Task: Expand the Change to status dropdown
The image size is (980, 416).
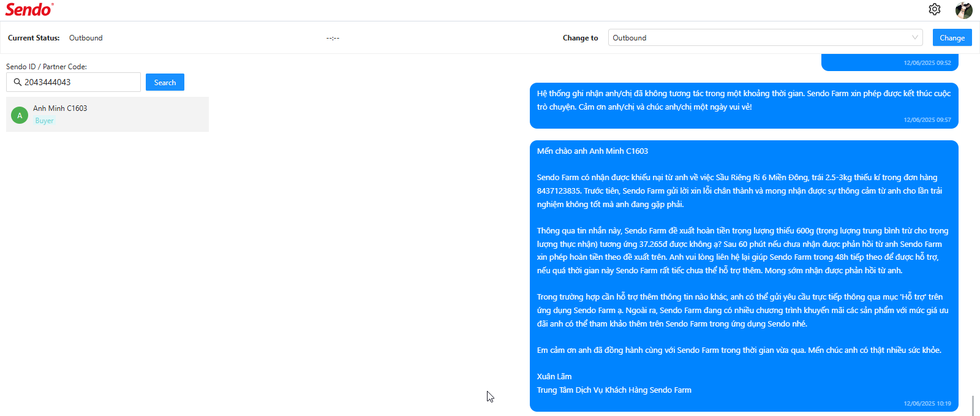Action: (766, 37)
